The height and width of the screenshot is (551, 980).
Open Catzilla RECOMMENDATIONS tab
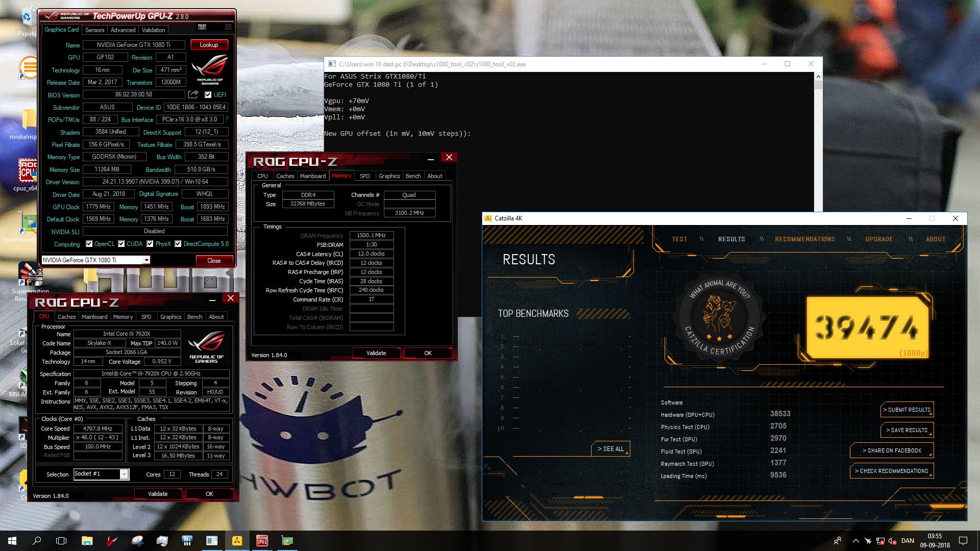[x=805, y=239]
